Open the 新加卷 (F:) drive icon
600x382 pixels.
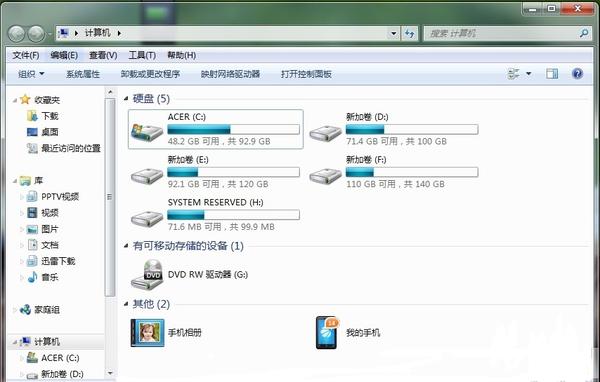pos(325,176)
